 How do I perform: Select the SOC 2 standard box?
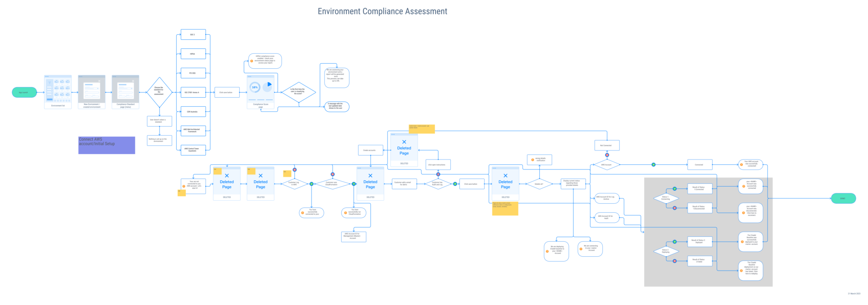pos(193,35)
